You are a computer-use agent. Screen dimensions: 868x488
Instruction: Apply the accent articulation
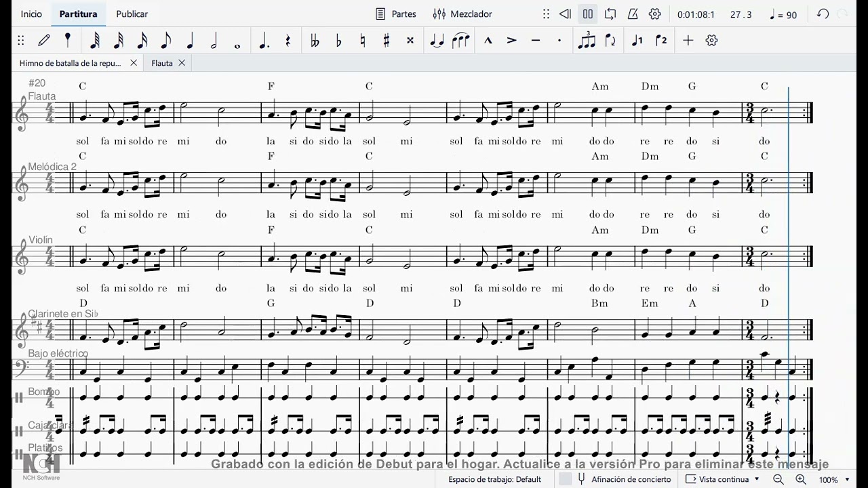pyautogui.click(x=511, y=41)
